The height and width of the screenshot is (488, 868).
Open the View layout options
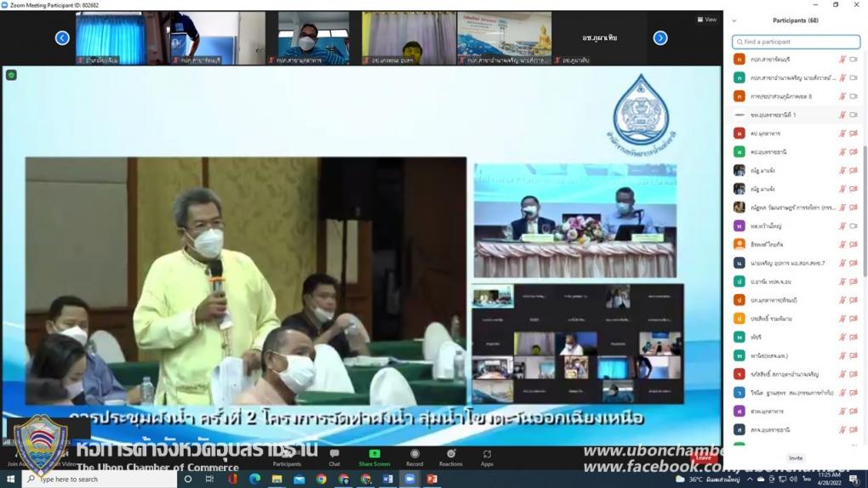click(x=707, y=20)
